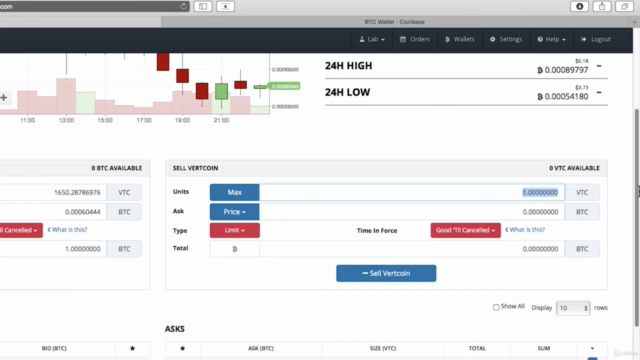Sort by SIZE (VTC) column
Viewport: 640px width, 360px height.
point(383,348)
